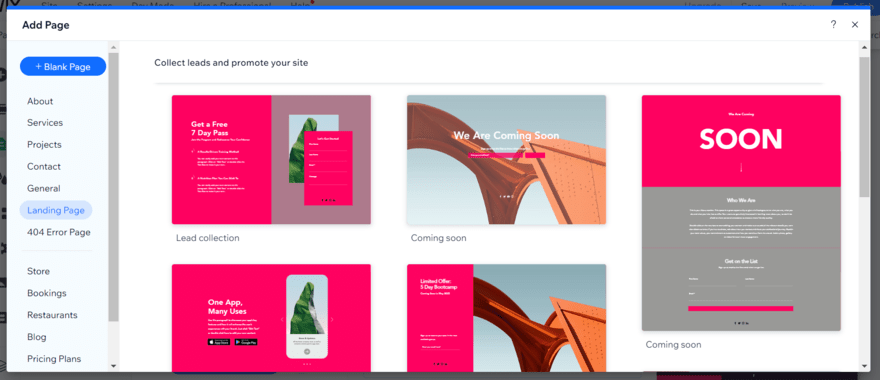This screenshot has height=380, width=880.
Task: Open the Blog category
Action: point(36,337)
